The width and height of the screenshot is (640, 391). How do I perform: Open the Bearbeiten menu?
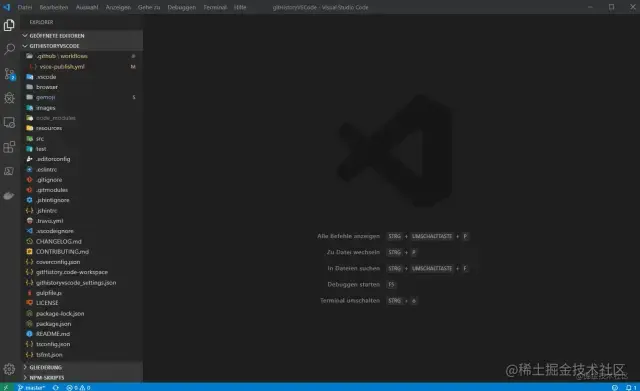point(54,7)
